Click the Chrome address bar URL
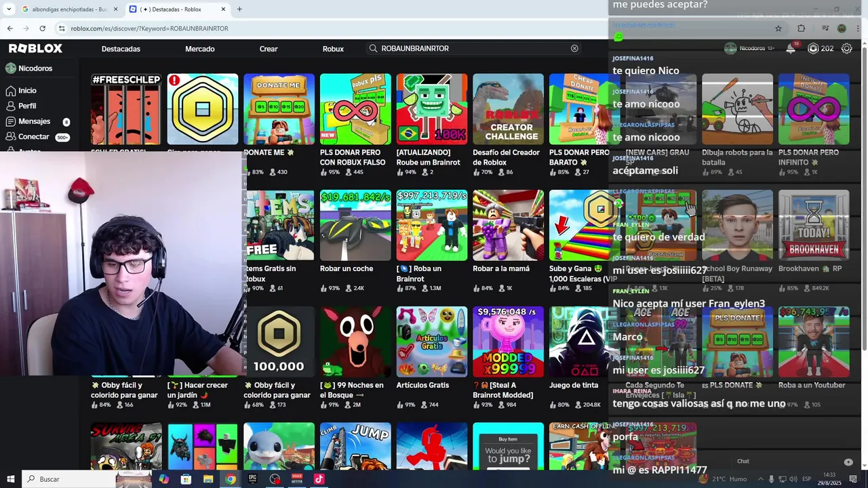This screenshot has width=868, height=488. coord(149,28)
